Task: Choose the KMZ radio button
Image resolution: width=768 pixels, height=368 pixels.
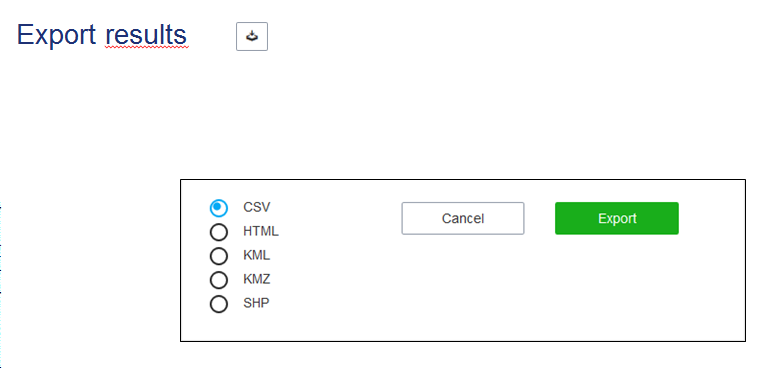Action: (218, 280)
